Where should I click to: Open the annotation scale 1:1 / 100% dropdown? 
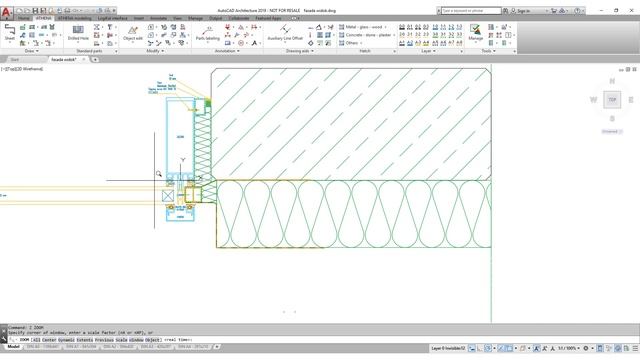point(569,348)
